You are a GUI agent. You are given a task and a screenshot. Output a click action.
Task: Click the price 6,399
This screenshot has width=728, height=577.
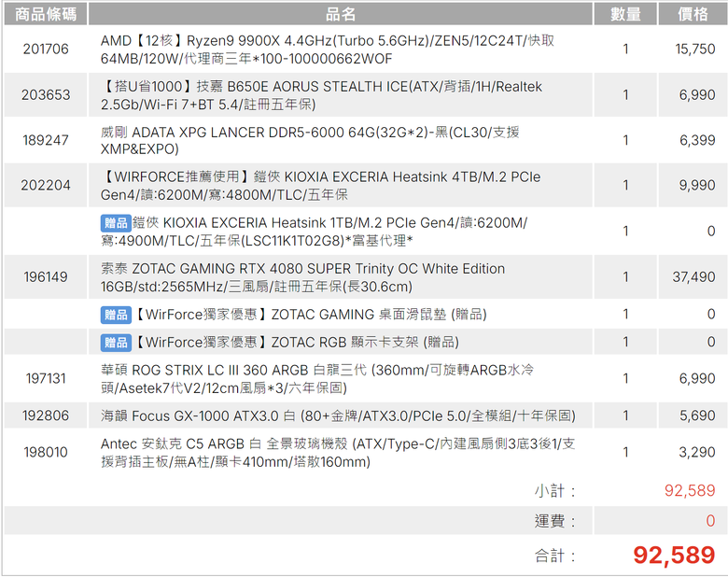pos(697,140)
